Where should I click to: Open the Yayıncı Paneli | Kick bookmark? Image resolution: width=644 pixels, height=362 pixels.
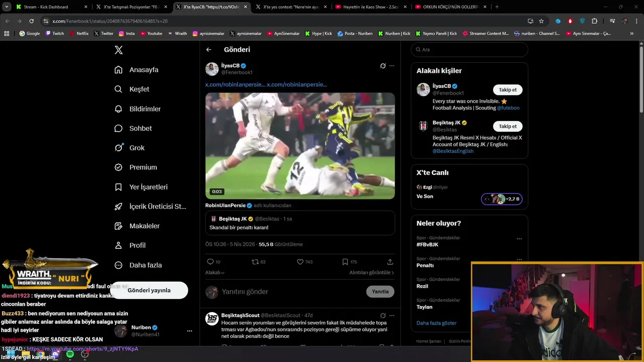pos(436,34)
